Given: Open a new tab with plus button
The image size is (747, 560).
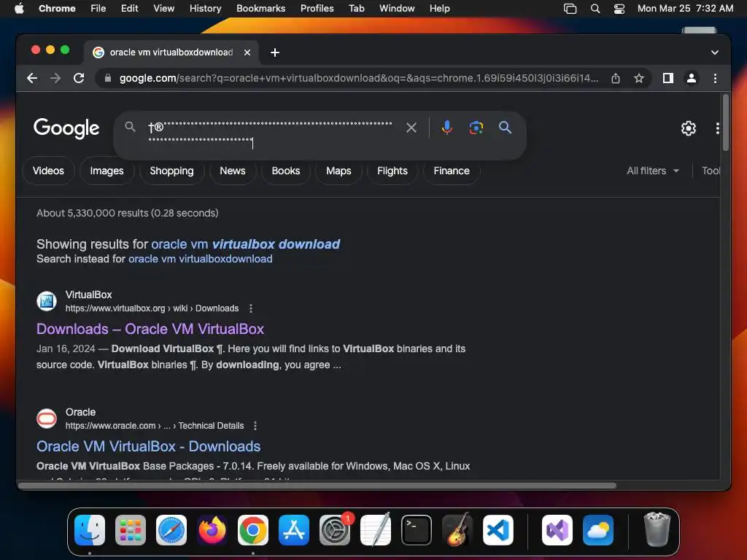Looking at the screenshot, I should (275, 52).
